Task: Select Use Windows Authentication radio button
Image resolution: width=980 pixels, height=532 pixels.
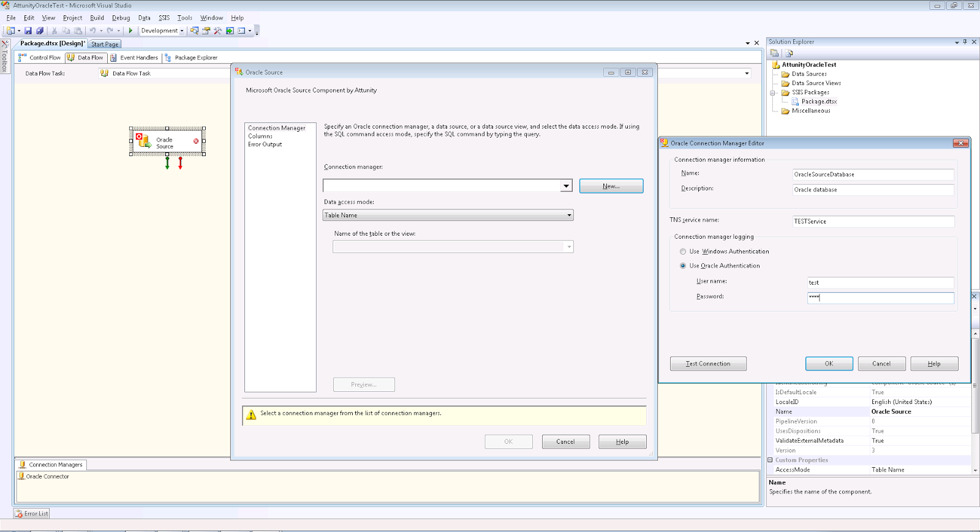Action: 683,252
